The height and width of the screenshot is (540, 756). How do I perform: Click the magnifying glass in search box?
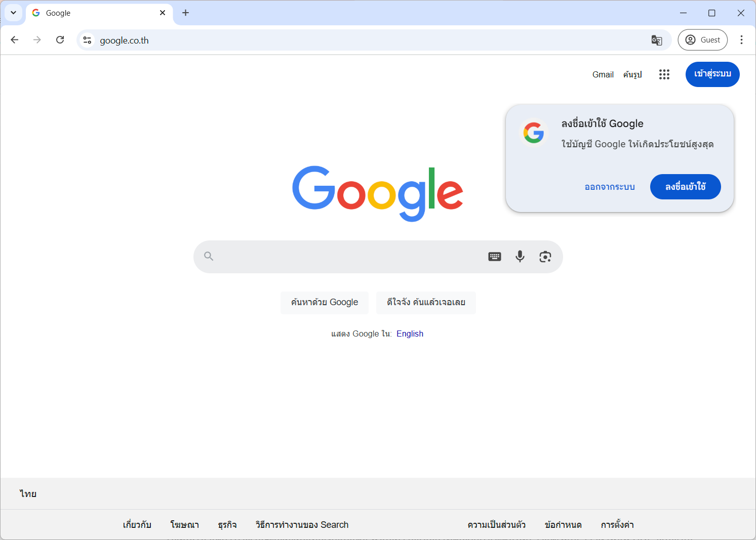[209, 257]
